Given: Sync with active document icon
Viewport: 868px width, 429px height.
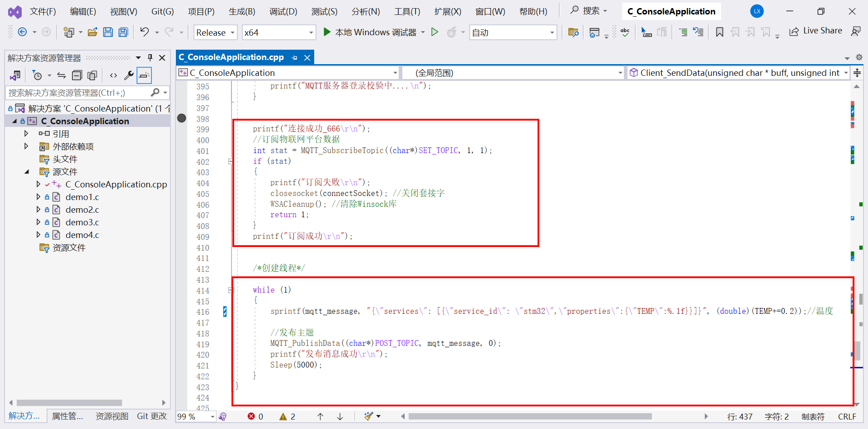Looking at the screenshot, I should [x=61, y=75].
